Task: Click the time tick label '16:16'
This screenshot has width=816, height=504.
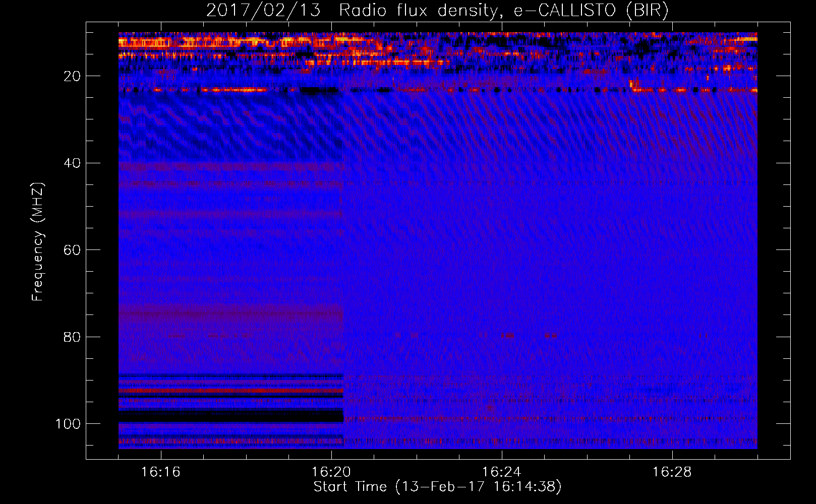Action: coord(161,472)
